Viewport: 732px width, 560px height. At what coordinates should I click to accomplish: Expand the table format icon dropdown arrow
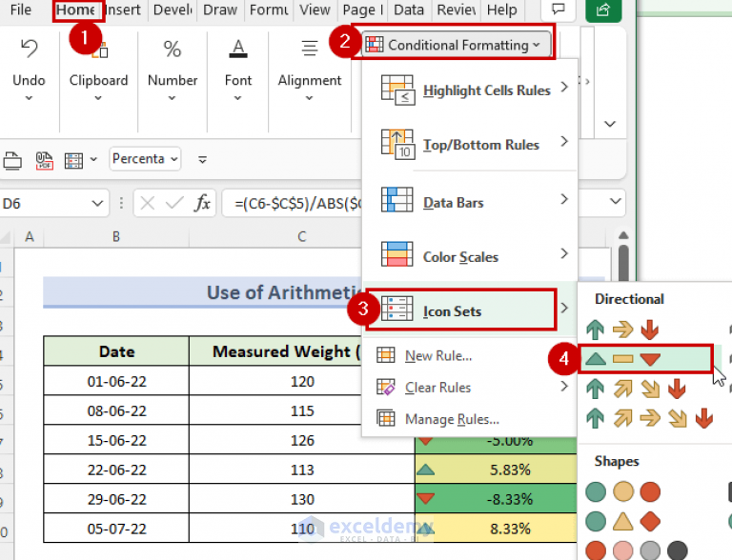coord(93,160)
